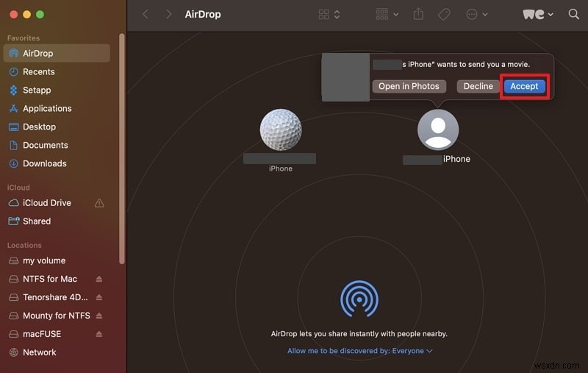The image size is (588, 373).
Task: Accept the incoming AirDrop movie
Action: (x=524, y=86)
